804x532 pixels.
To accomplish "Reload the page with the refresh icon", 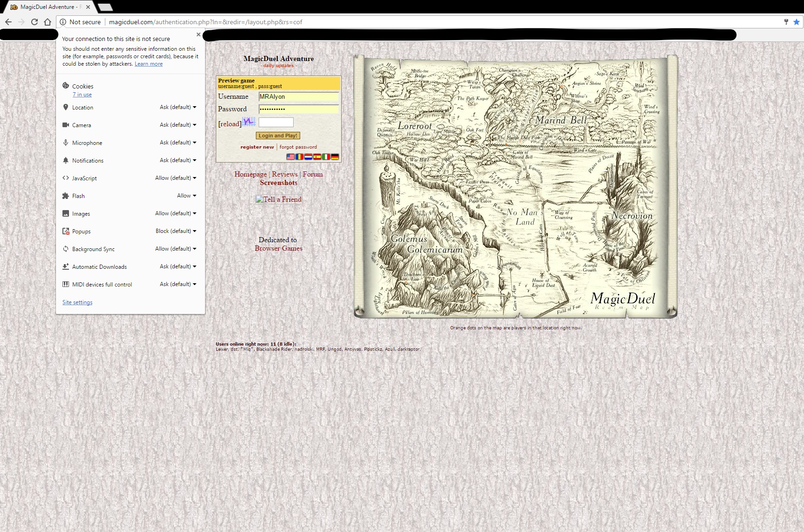I will [x=34, y=22].
